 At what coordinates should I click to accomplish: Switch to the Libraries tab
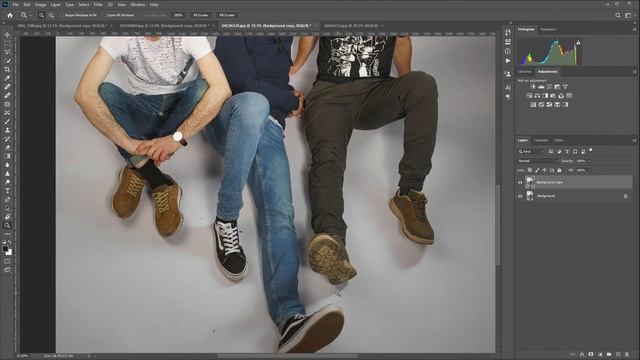click(x=525, y=71)
